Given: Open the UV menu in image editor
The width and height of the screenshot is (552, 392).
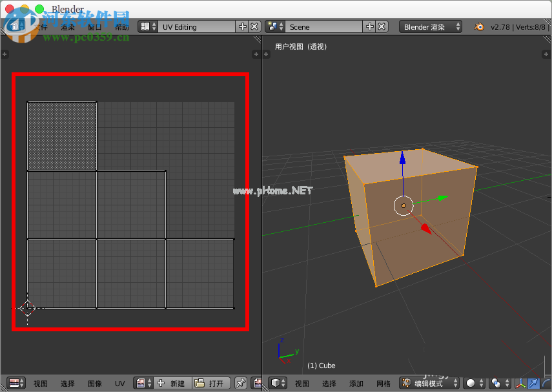Looking at the screenshot, I should pos(119,383).
